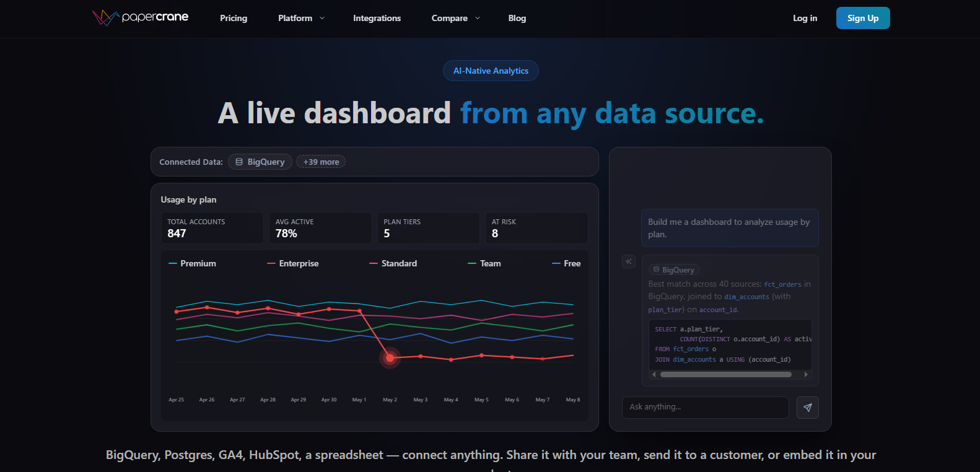Click the Usage by plan title
The image size is (980, 472).
click(x=188, y=199)
